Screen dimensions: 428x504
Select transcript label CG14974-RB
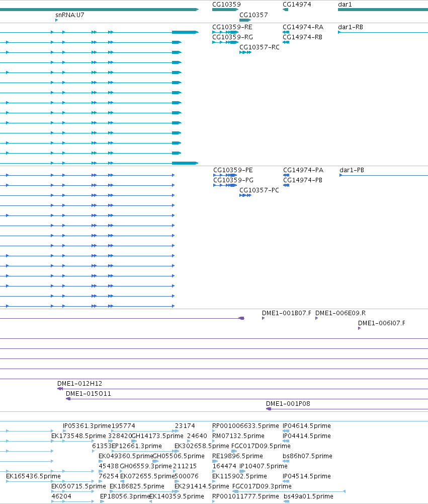302,37
